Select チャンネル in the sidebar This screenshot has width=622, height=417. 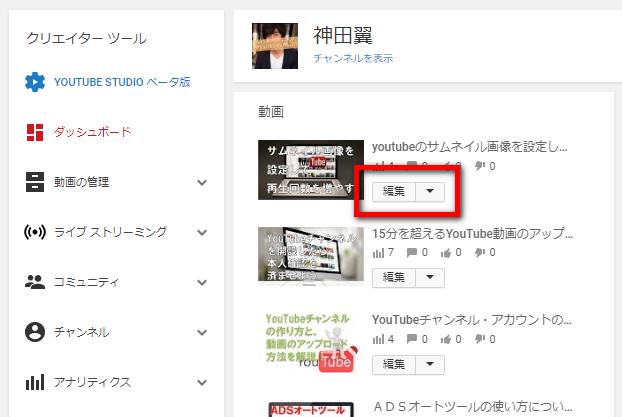[81, 332]
